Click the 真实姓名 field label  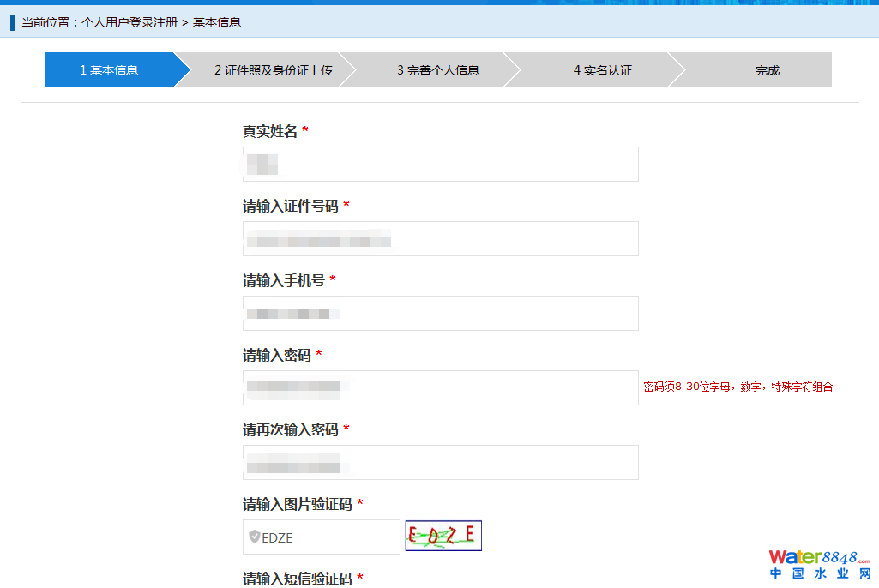(x=269, y=131)
